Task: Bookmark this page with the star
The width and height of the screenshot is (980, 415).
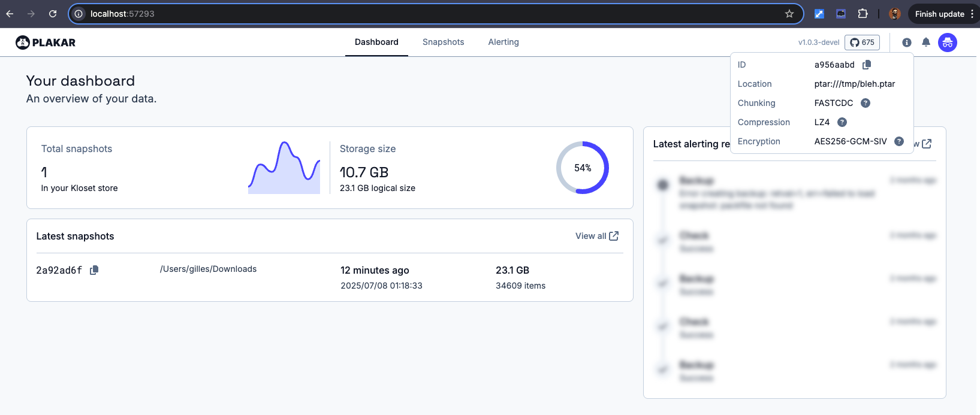Action: (x=789, y=14)
